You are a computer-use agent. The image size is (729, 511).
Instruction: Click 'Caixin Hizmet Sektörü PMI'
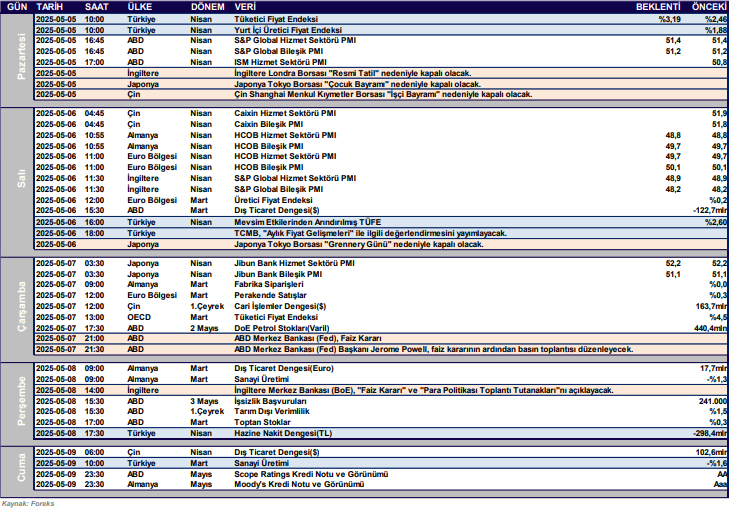point(285,113)
